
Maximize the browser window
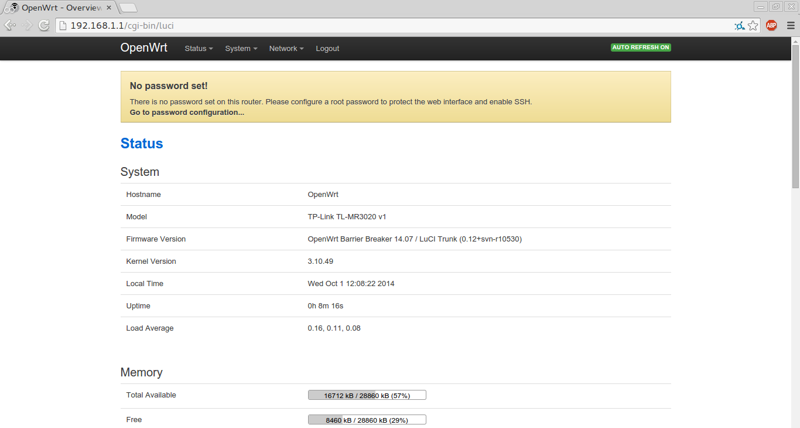click(x=776, y=7)
